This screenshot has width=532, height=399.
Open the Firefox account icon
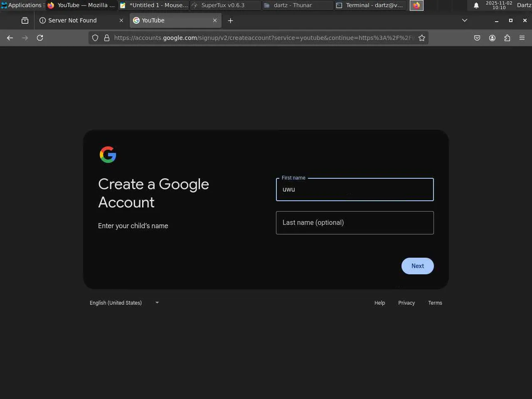tap(492, 38)
